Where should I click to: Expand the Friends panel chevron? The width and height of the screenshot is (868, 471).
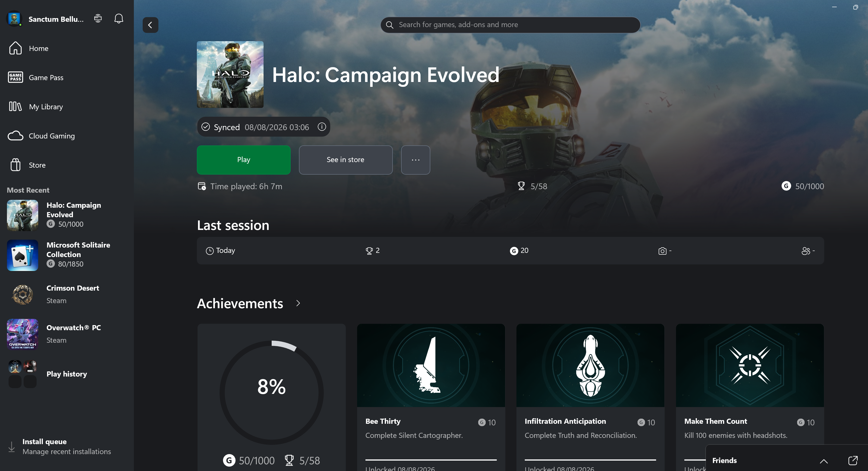[x=824, y=461]
